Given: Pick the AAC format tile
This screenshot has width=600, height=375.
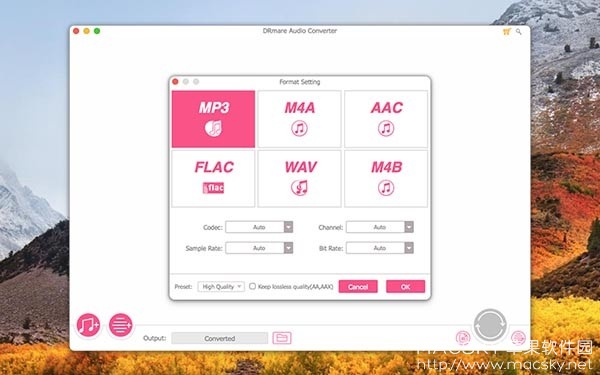Looking at the screenshot, I should coord(386,119).
